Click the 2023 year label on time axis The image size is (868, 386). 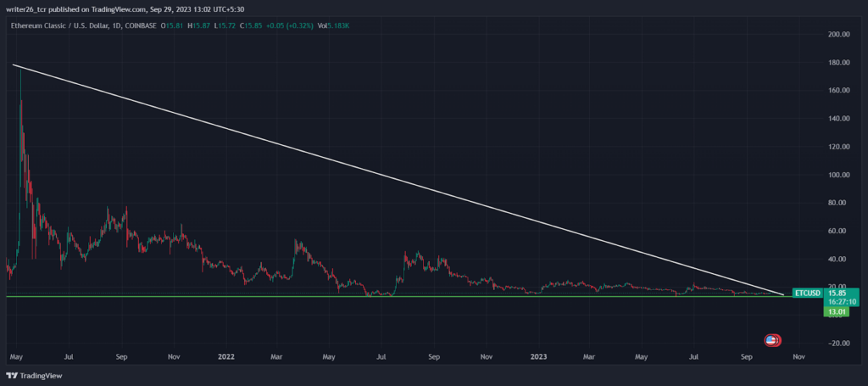point(538,357)
